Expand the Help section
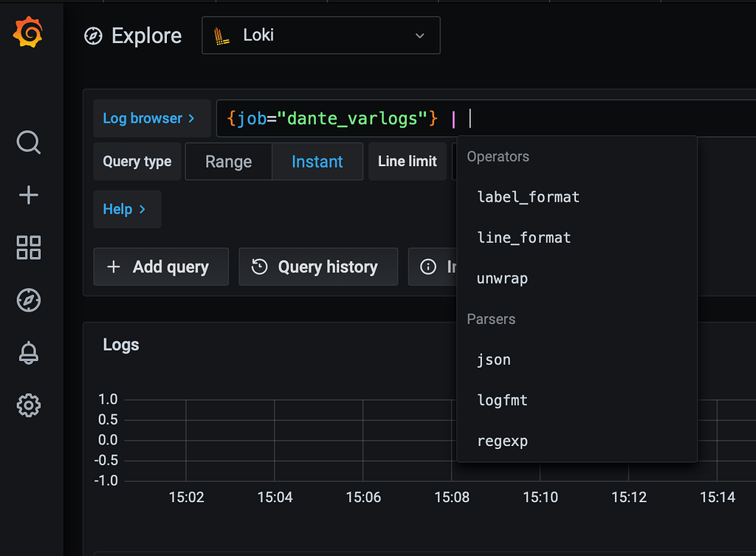The image size is (756, 556). point(126,209)
